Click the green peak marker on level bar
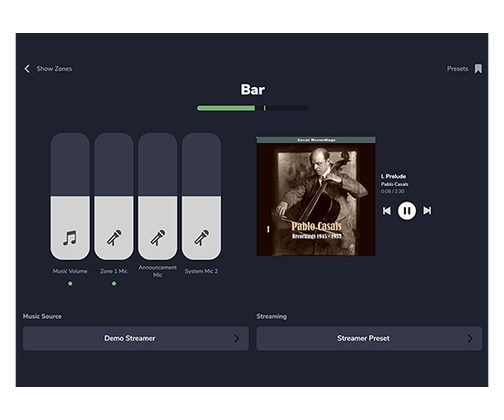Viewport: 504px width, 420px height. pyautogui.click(x=265, y=108)
